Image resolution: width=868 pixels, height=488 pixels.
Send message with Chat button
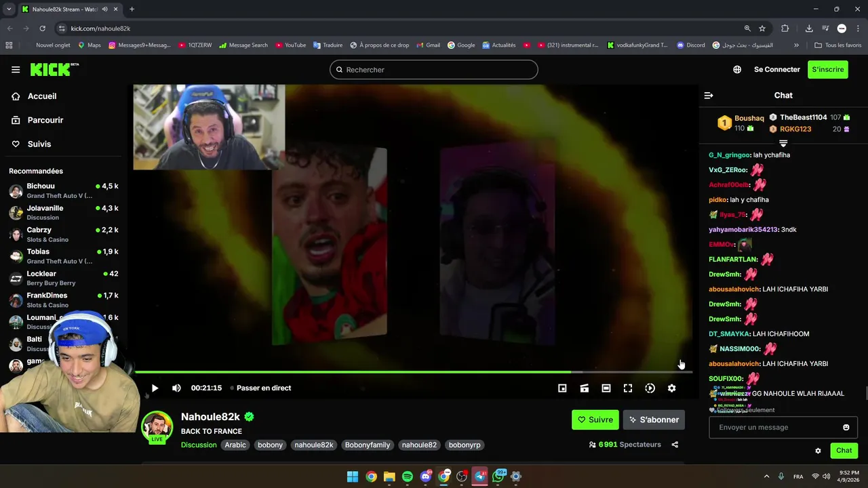click(x=844, y=451)
